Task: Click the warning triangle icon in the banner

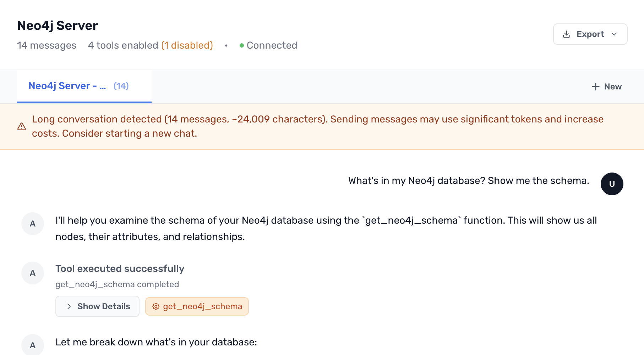Action: click(x=22, y=126)
